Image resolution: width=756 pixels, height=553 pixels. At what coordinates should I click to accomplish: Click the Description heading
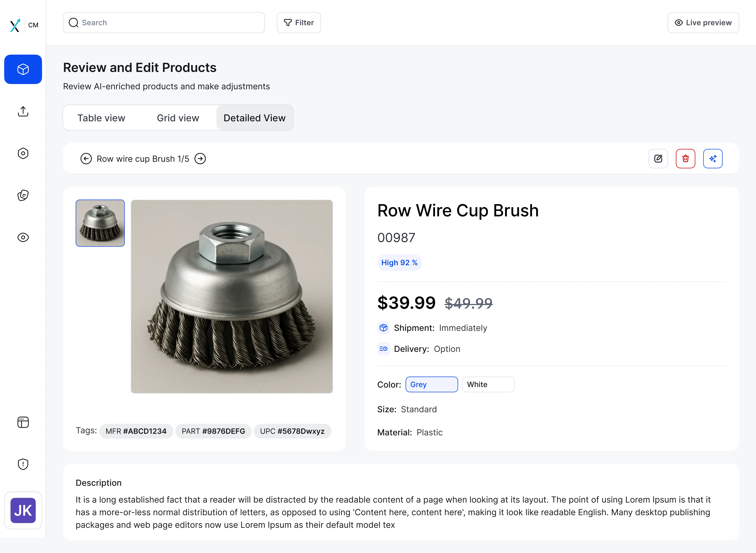98,483
